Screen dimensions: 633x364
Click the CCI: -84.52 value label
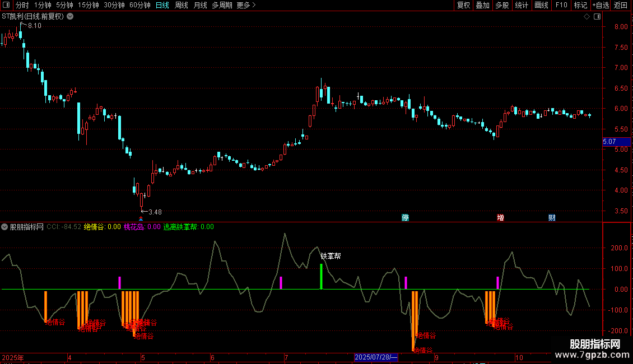pyautogui.click(x=64, y=227)
